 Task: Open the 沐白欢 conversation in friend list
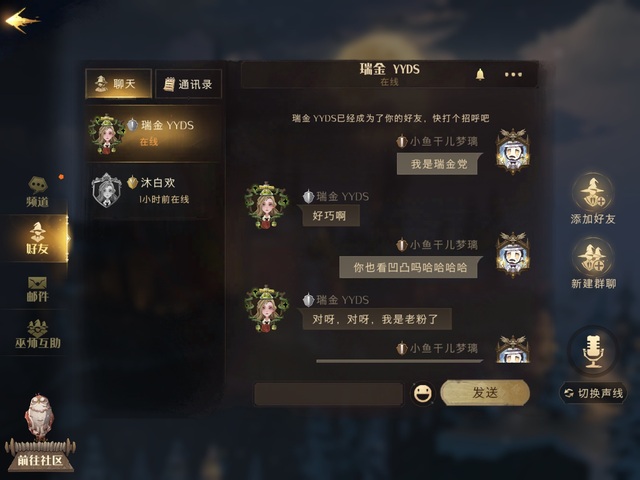point(154,191)
